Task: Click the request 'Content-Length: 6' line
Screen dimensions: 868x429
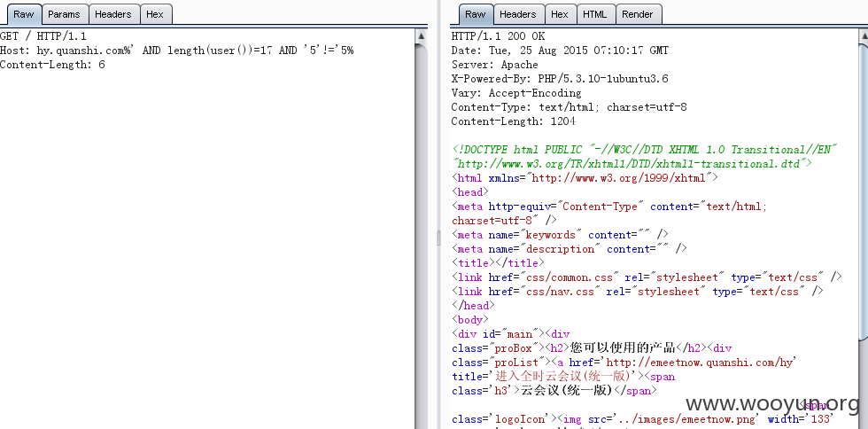Action: click(52, 65)
